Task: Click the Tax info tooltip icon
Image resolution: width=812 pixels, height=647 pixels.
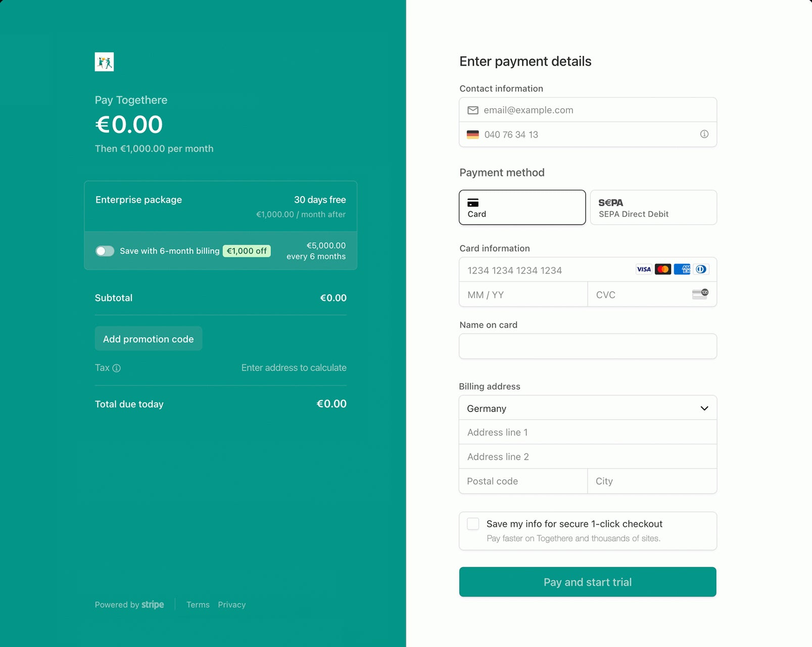Action: (x=116, y=368)
